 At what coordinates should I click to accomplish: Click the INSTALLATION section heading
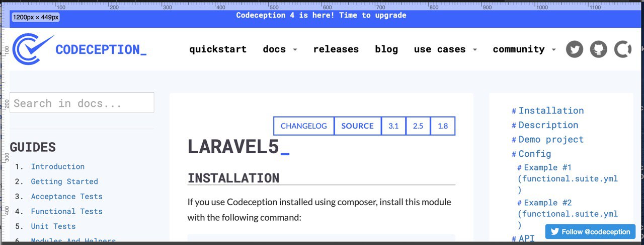233,178
